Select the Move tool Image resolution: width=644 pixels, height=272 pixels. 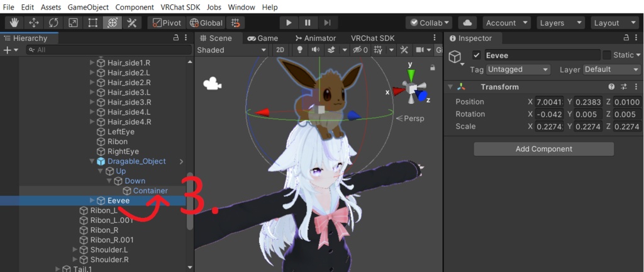tap(34, 23)
